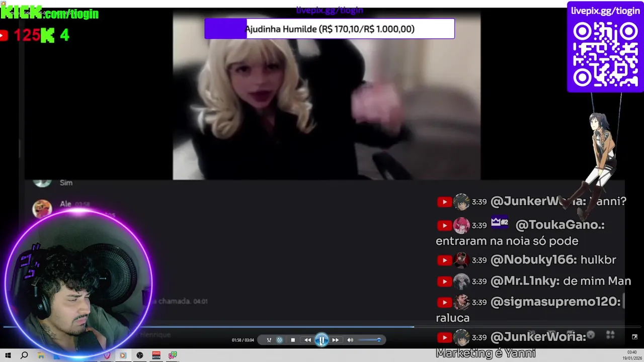Pause the video with the round pause button

pyautogui.click(x=322, y=340)
